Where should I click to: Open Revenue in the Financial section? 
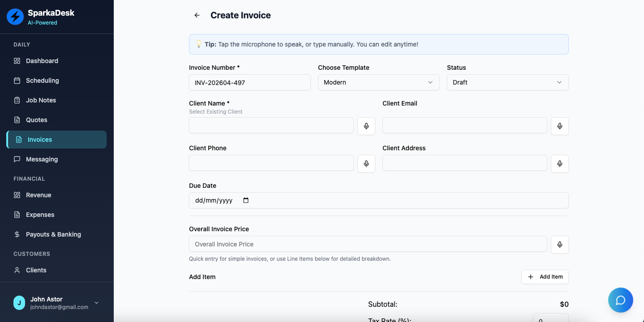[x=56, y=195]
